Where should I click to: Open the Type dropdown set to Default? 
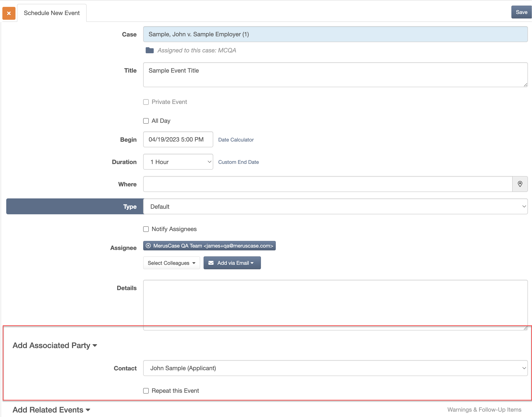[335, 207]
